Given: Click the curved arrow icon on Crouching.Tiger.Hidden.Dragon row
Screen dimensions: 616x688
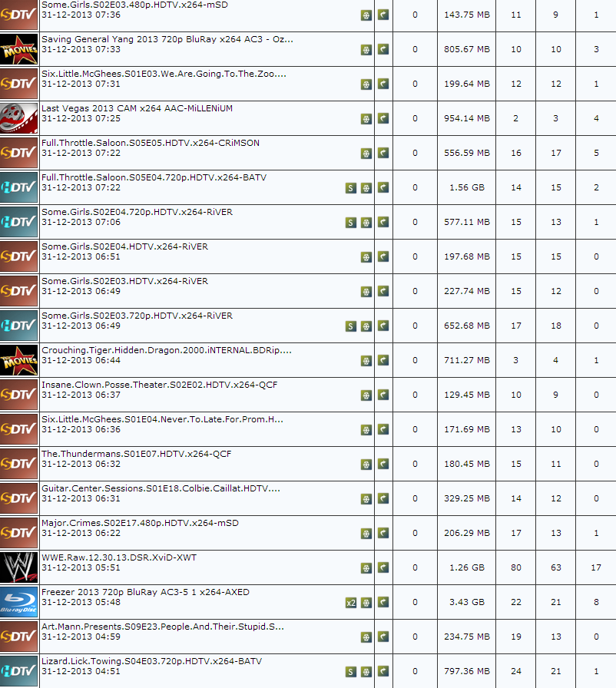Looking at the screenshot, I should tap(383, 360).
